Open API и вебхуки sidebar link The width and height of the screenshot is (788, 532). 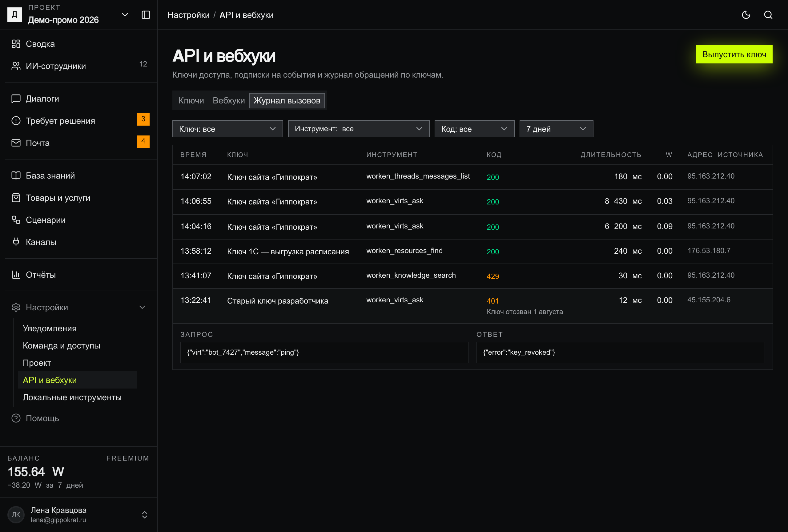[77, 380]
